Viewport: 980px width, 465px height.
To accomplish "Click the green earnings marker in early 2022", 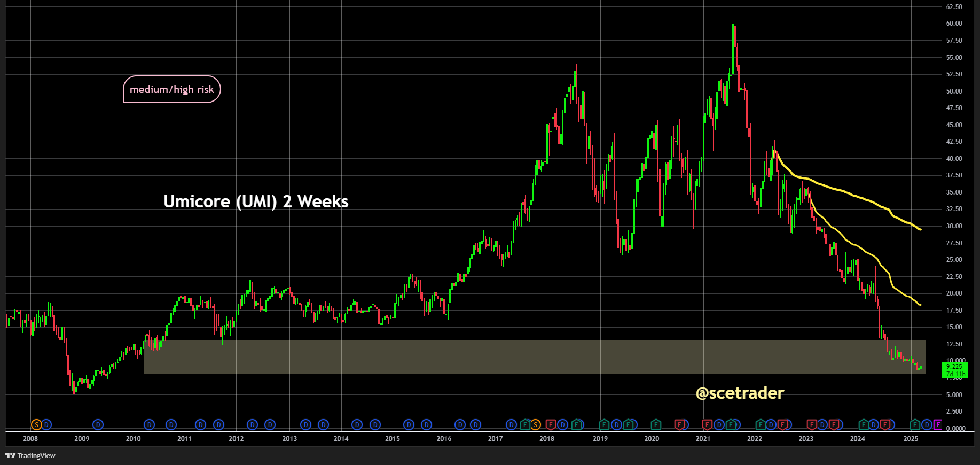I will (x=760, y=425).
